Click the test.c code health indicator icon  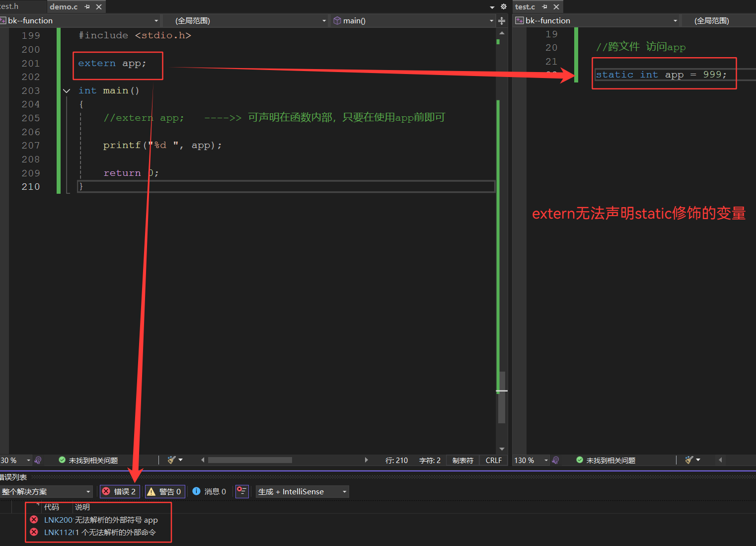click(555, 461)
